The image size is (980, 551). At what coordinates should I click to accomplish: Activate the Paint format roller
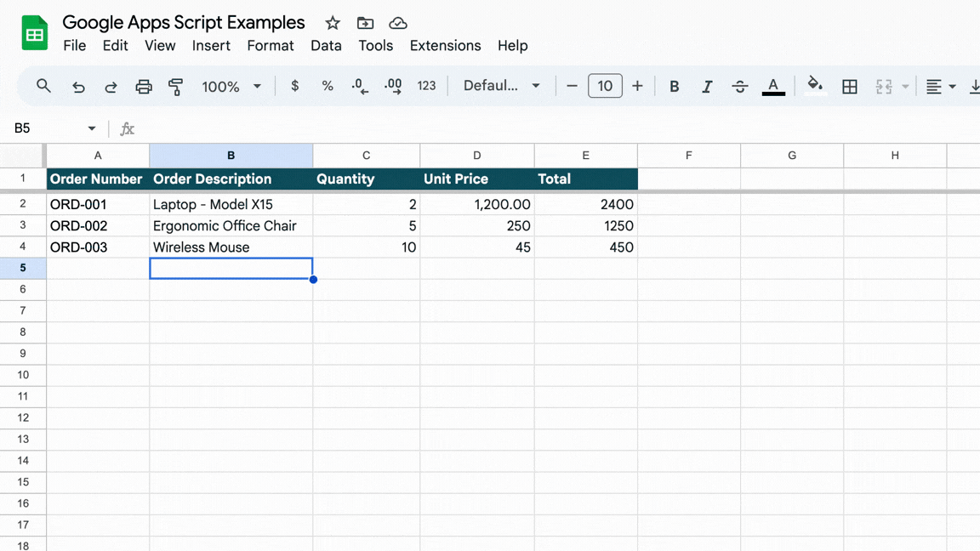[175, 86]
